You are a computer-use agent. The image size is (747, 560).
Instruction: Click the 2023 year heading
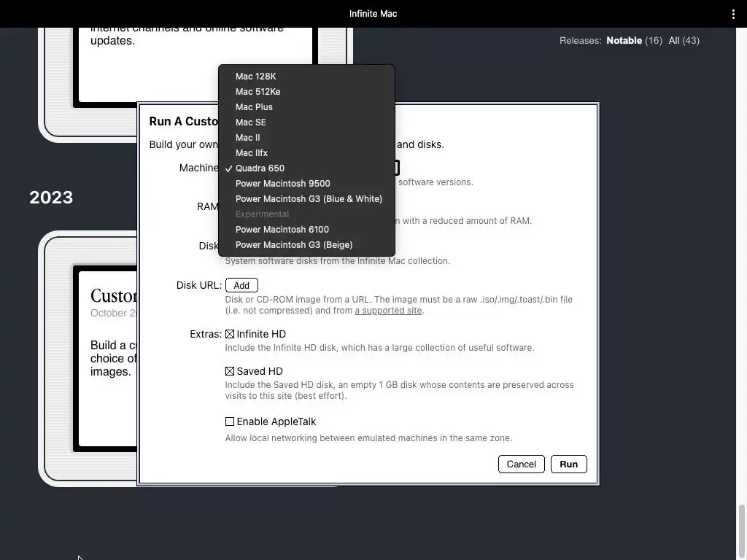click(51, 198)
